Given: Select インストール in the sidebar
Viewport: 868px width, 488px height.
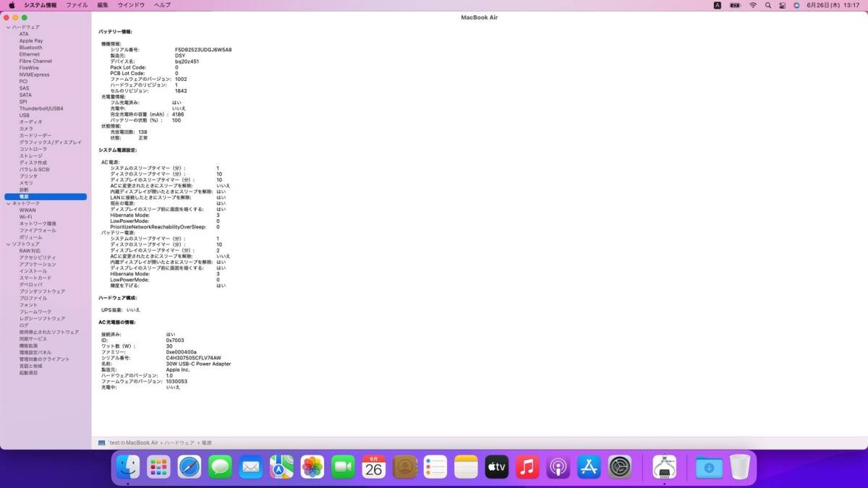Looking at the screenshot, I should point(33,271).
